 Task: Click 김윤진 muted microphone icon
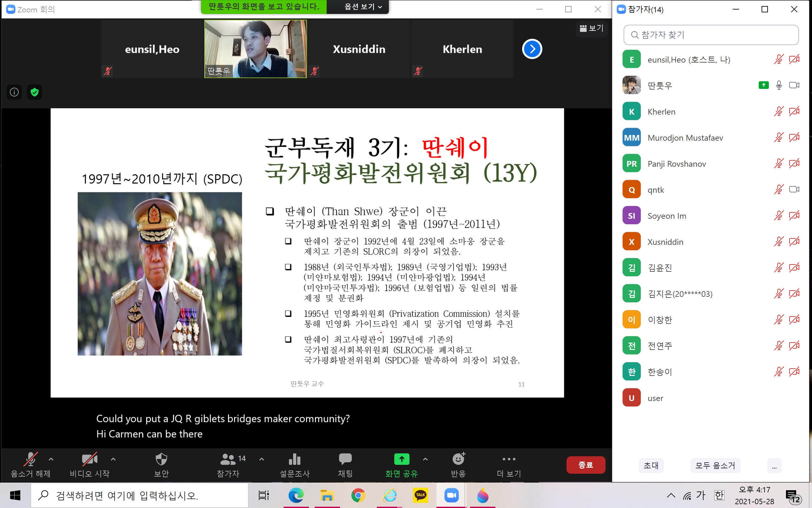[x=778, y=268]
